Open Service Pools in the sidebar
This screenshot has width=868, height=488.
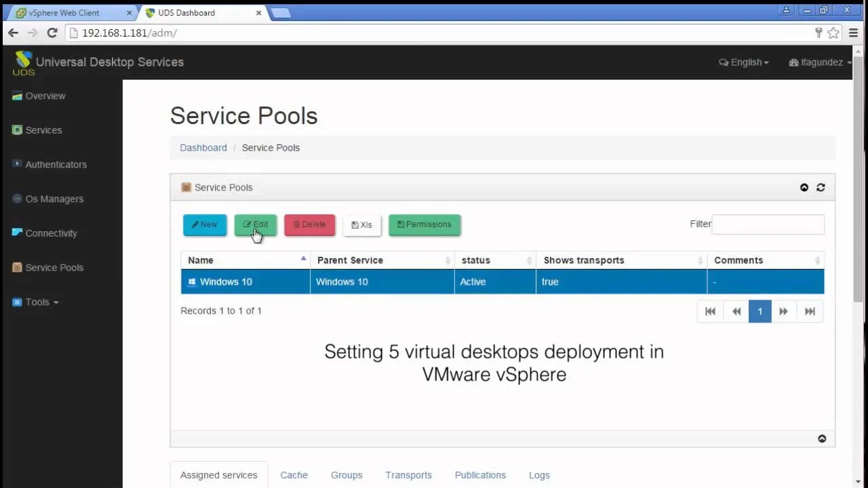[48, 268]
